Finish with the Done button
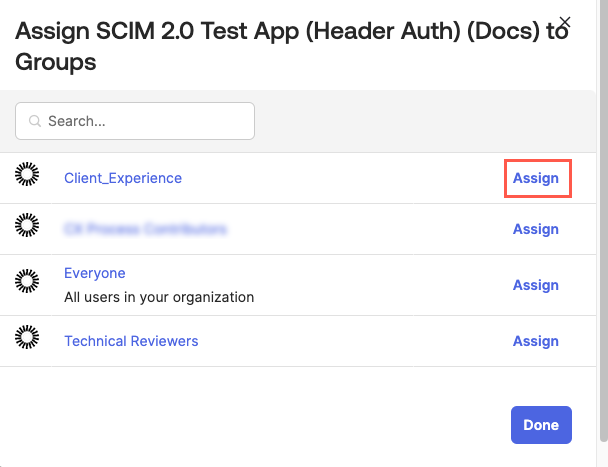The height and width of the screenshot is (467, 608). coord(541,425)
